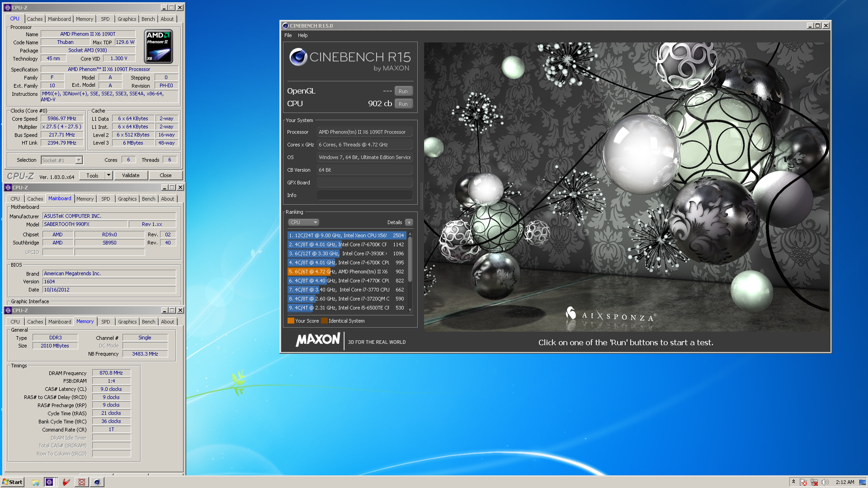Open the Socket #1 selection dropdown
Image resolution: width=868 pixels, height=488 pixels.
click(x=79, y=160)
